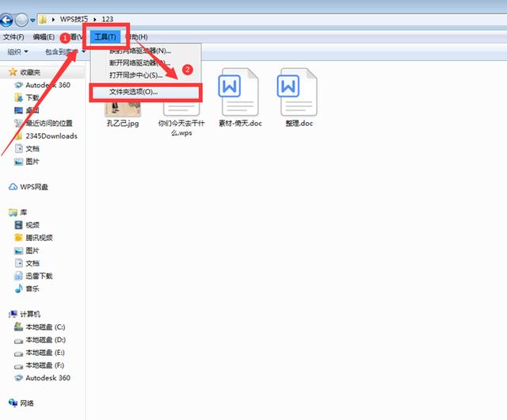Open 本地磁盘 (C:) drive icon
The width and height of the screenshot is (507, 420).
[19, 326]
